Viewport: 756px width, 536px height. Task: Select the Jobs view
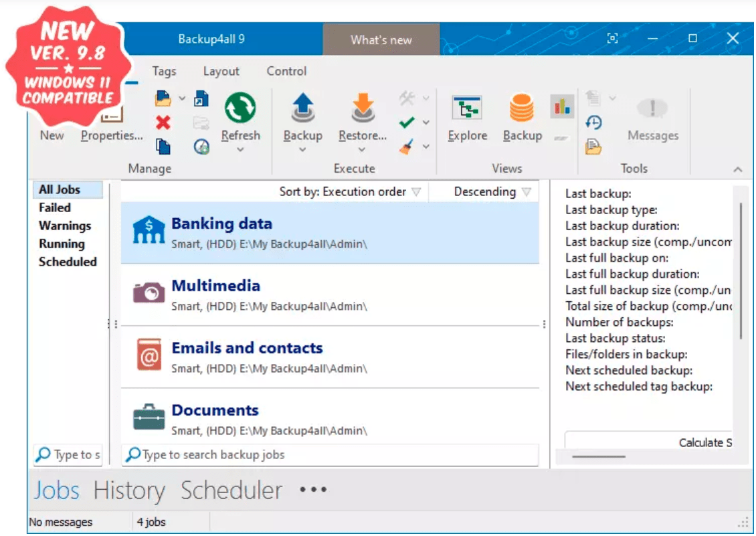pyautogui.click(x=56, y=490)
